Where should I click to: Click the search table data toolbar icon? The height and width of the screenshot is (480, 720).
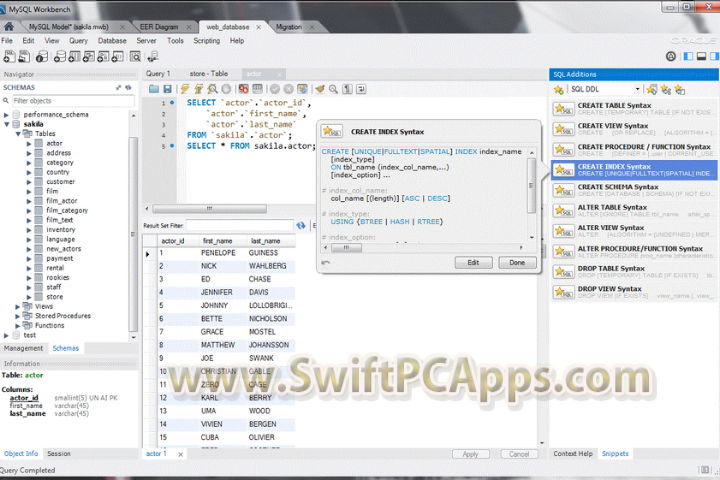135,56
